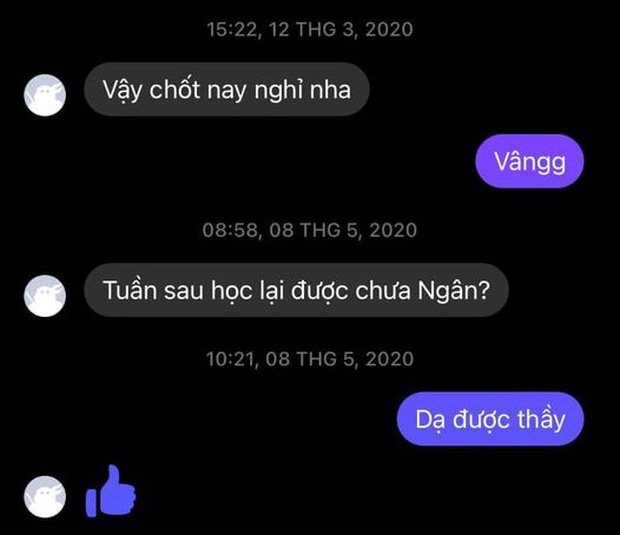Click the 15:22, 12 THG 3, 2020 timestamp
The width and height of the screenshot is (620, 535).
click(x=310, y=30)
